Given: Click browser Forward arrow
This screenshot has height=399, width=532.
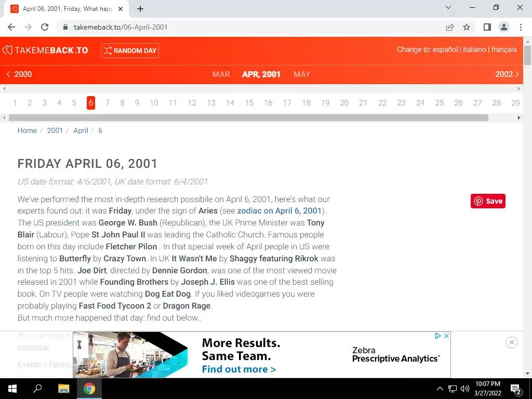Looking at the screenshot, I should tap(28, 27).
